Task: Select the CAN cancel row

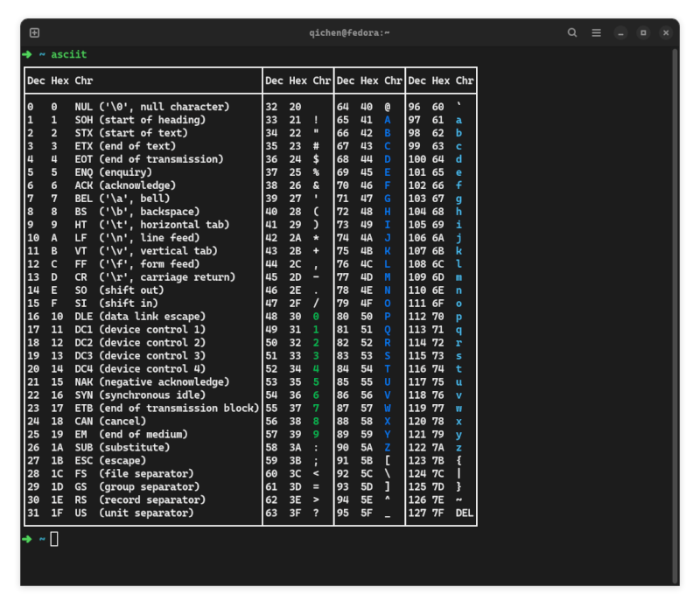Action: coord(87,422)
